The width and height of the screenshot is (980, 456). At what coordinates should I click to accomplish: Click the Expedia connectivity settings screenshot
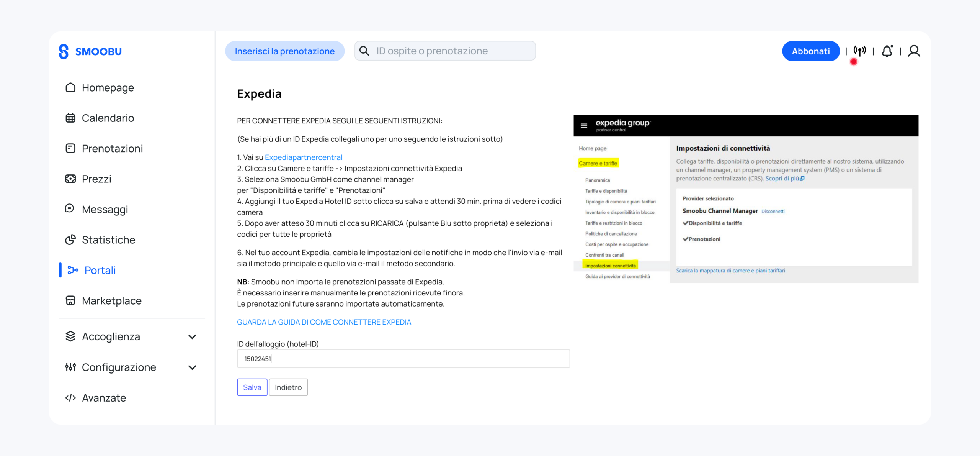pyautogui.click(x=746, y=199)
